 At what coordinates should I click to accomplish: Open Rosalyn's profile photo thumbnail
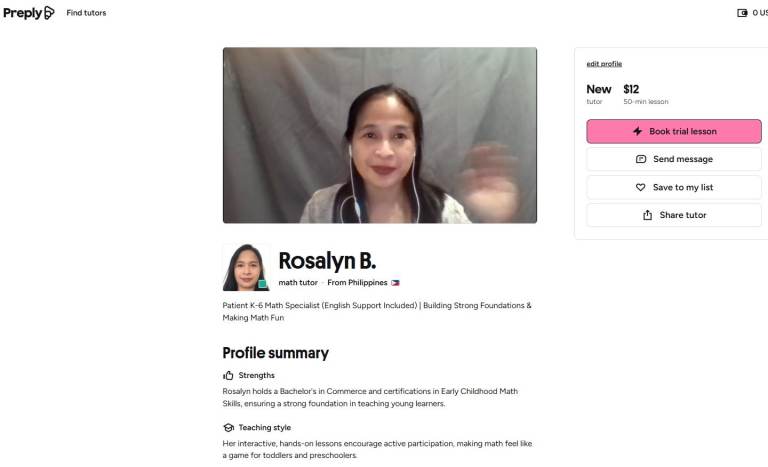pos(246,268)
